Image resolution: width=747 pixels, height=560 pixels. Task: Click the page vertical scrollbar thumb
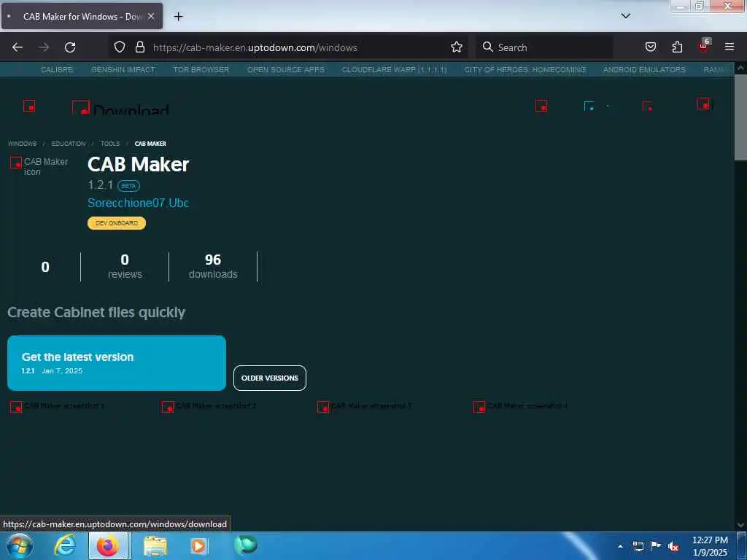(x=740, y=117)
